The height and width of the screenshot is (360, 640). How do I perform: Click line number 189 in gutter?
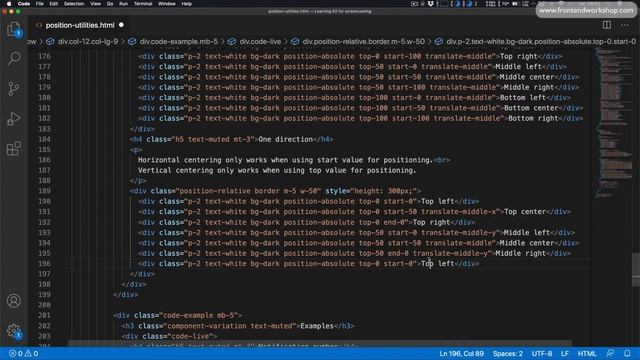(44, 191)
